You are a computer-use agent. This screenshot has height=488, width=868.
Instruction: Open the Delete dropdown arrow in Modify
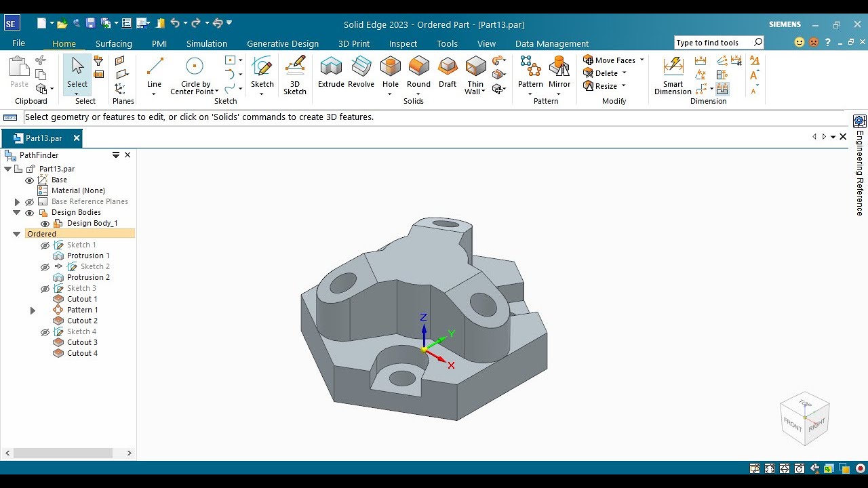coord(624,73)
